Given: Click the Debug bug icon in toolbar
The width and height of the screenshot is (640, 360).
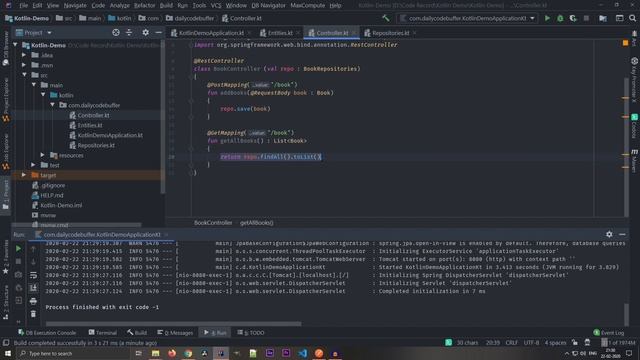Looking at the screenshot, I should 560,18.
